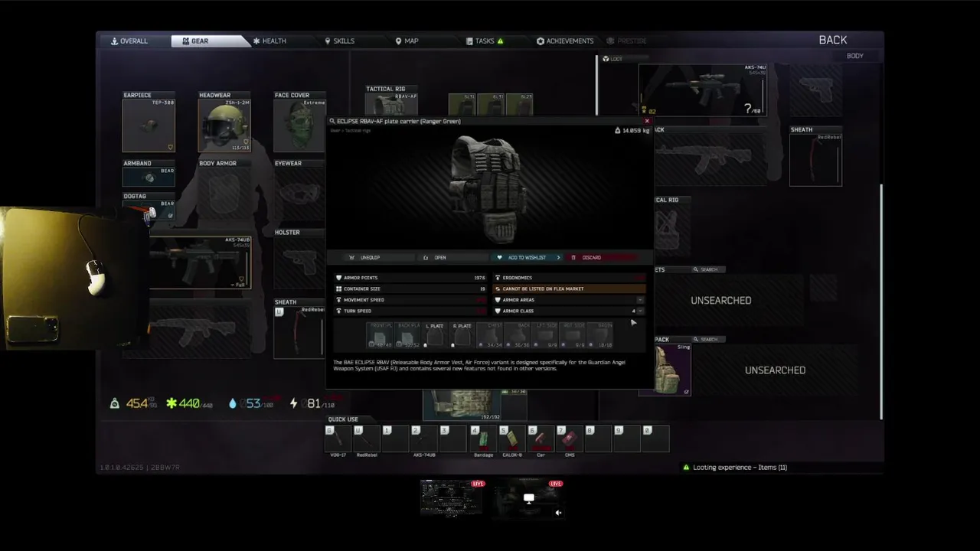Click the empty Eyewear slot

tap(299, 193)
